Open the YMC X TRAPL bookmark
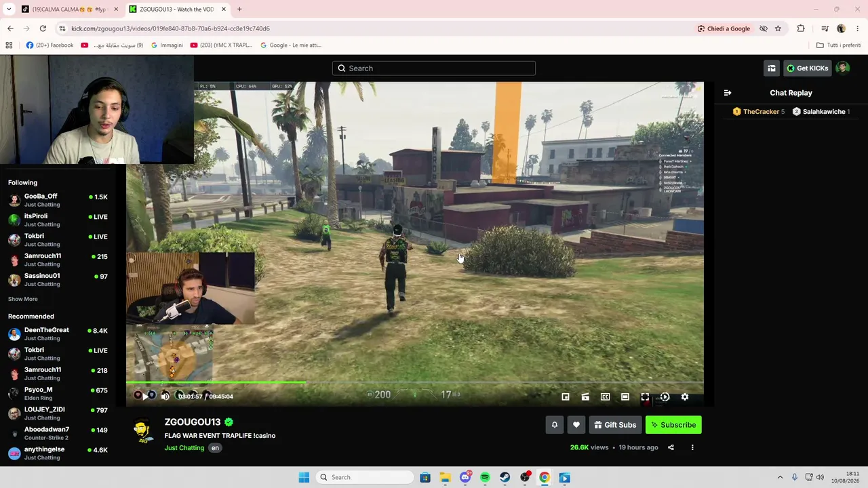Image resolution: width=868 pixels, height=488 pixels. coord(221,45)
